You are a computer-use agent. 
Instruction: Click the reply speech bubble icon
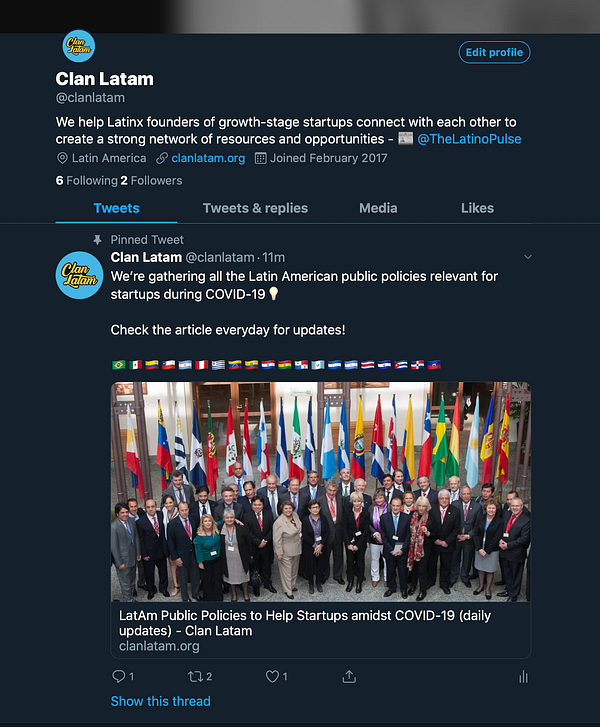119,676
